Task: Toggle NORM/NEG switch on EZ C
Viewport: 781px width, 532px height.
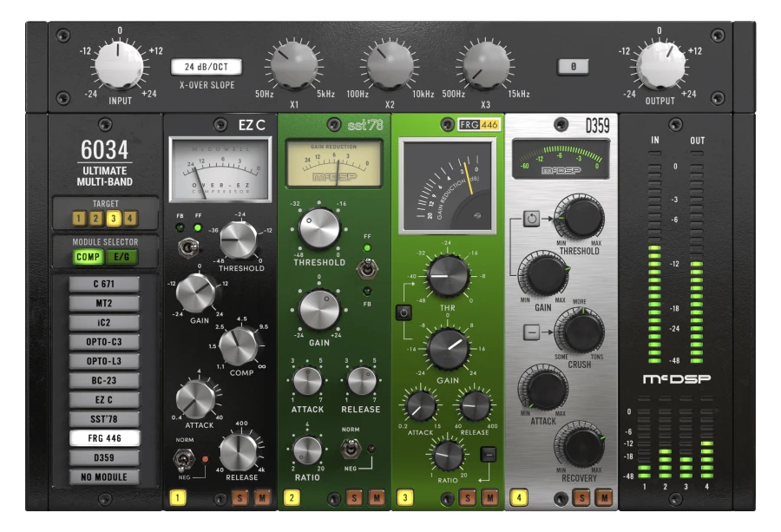Action: (183, 459)
